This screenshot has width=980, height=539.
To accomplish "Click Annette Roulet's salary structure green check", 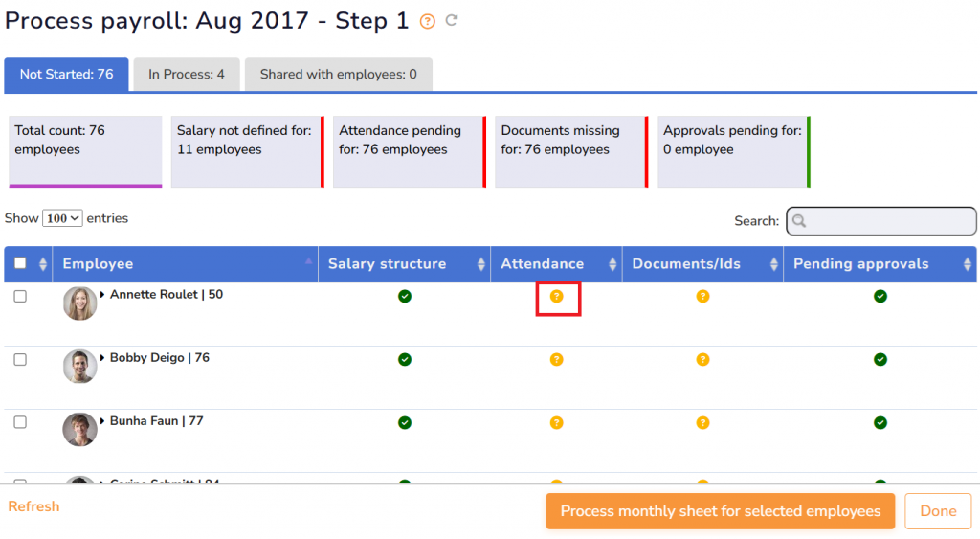I will point(405,297).
